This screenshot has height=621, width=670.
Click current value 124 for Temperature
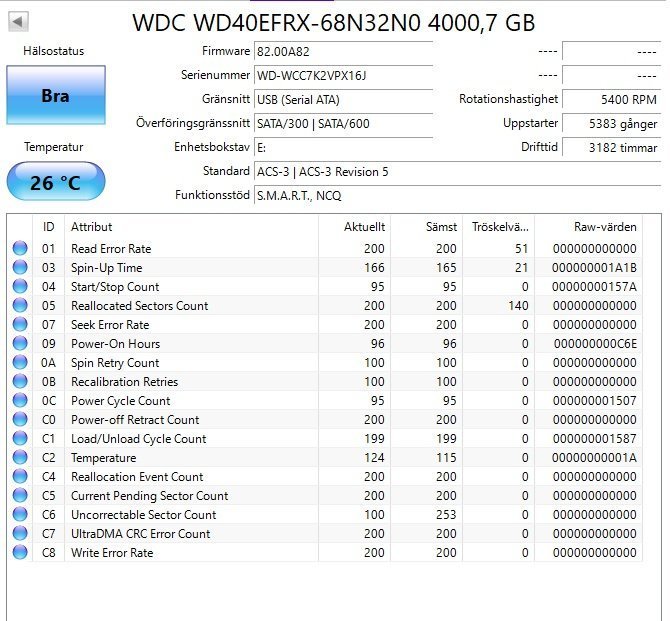[374, 457]
